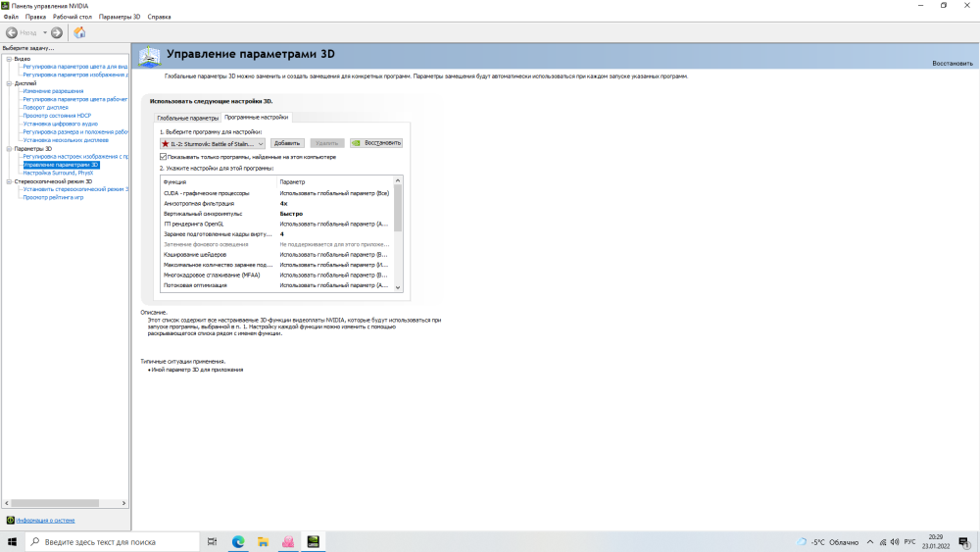The image size is (980, 552).
Task: Open the home page via the house icon
Action: [79, 32]
